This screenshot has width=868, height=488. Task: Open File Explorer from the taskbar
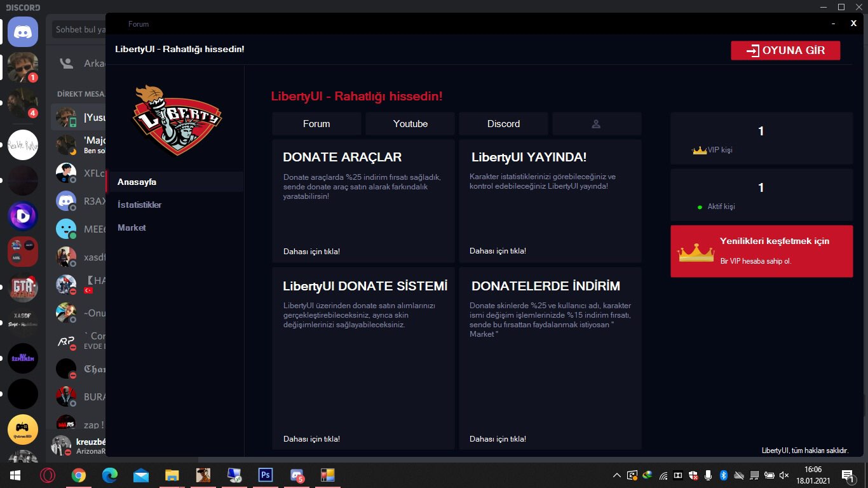click(172, 475)
